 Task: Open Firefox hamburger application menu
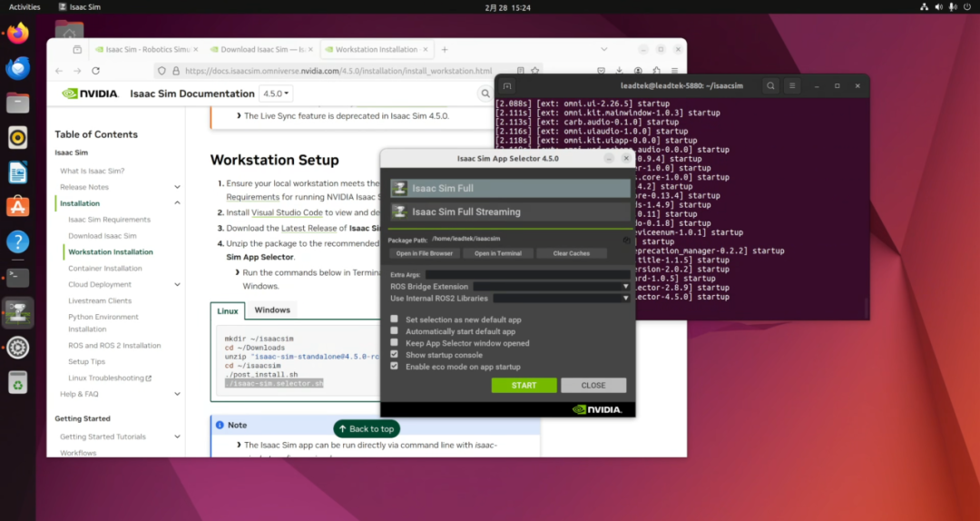(675, 71)
